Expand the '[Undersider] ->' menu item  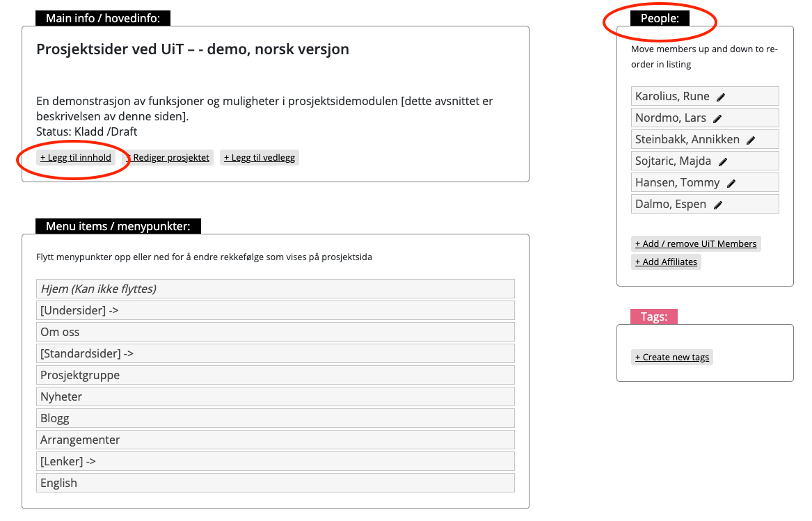click(x=275, y=310)
